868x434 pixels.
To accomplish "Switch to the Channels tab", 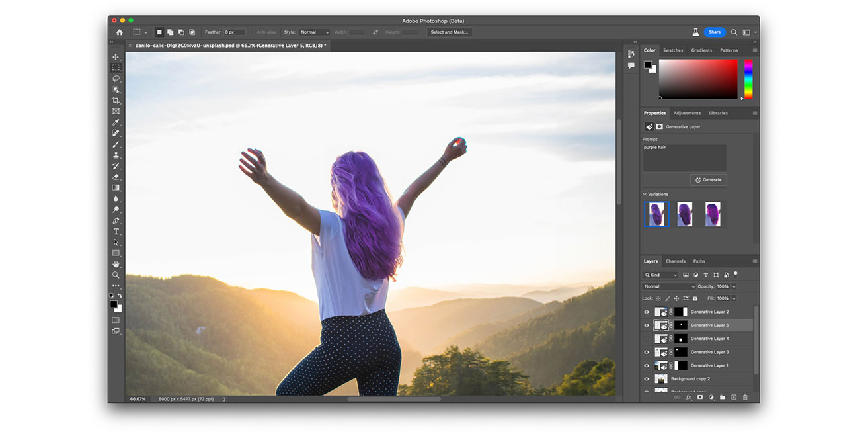I will coord(675,261).
